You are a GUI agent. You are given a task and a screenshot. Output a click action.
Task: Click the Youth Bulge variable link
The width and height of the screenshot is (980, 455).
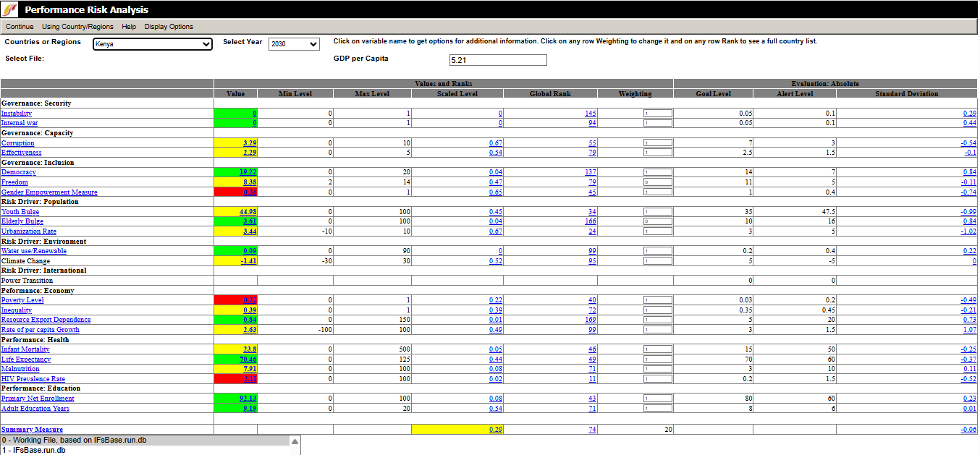point(20,212)
